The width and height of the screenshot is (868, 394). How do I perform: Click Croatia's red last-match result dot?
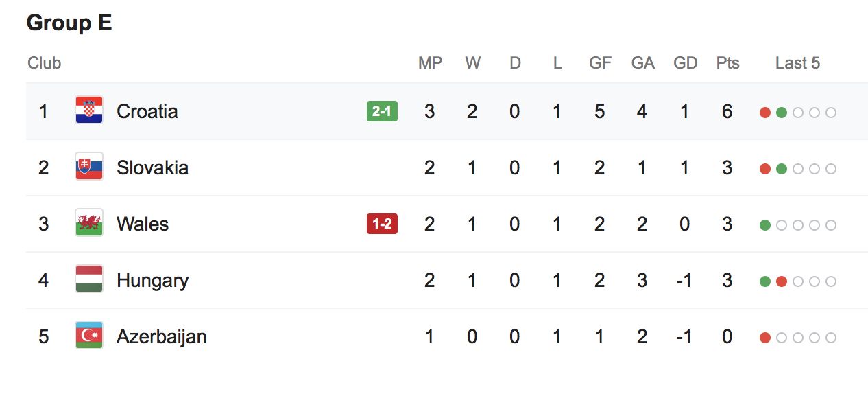pos(765,113)
